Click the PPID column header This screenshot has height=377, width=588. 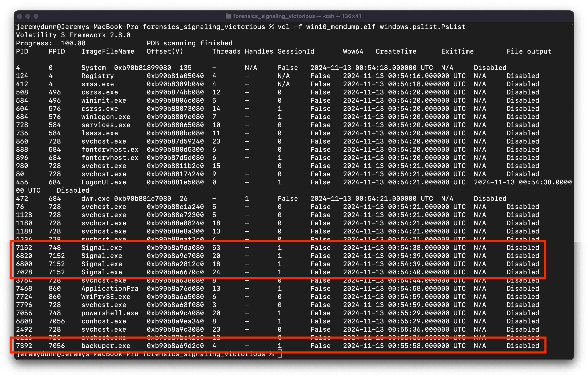(57, 51)
